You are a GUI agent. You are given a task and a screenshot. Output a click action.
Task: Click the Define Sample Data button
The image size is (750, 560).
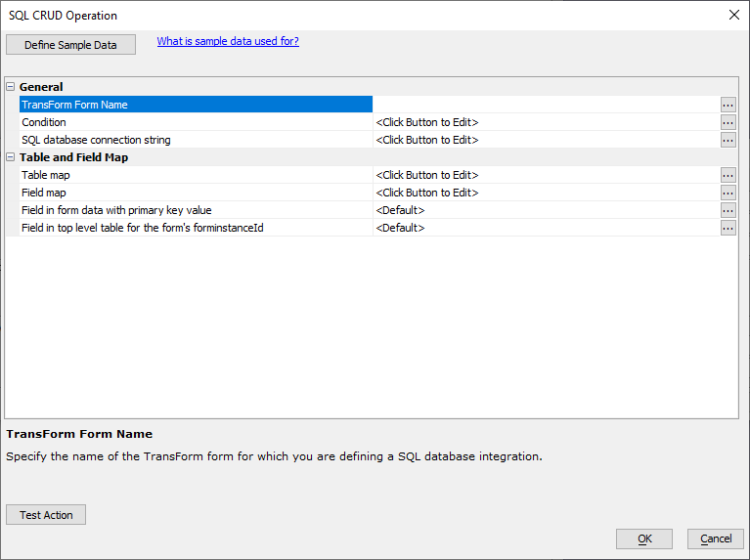point(70,45)
